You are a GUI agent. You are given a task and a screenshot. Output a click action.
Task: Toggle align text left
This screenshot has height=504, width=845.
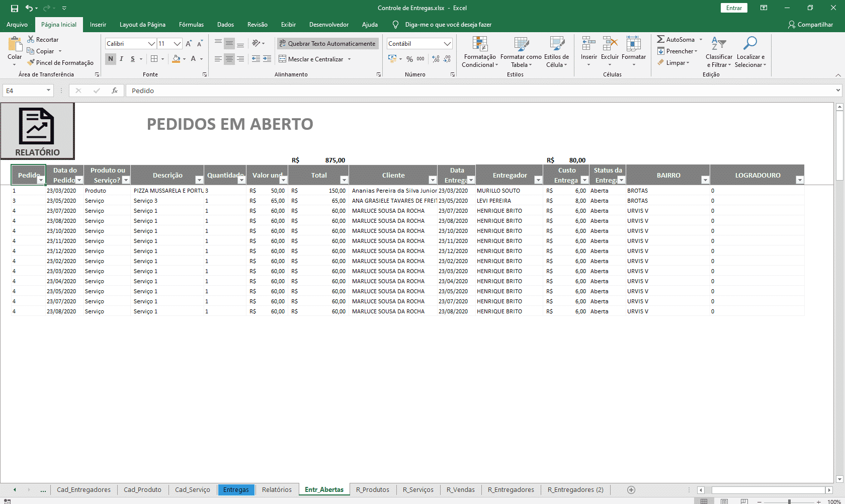pos(218,59)
